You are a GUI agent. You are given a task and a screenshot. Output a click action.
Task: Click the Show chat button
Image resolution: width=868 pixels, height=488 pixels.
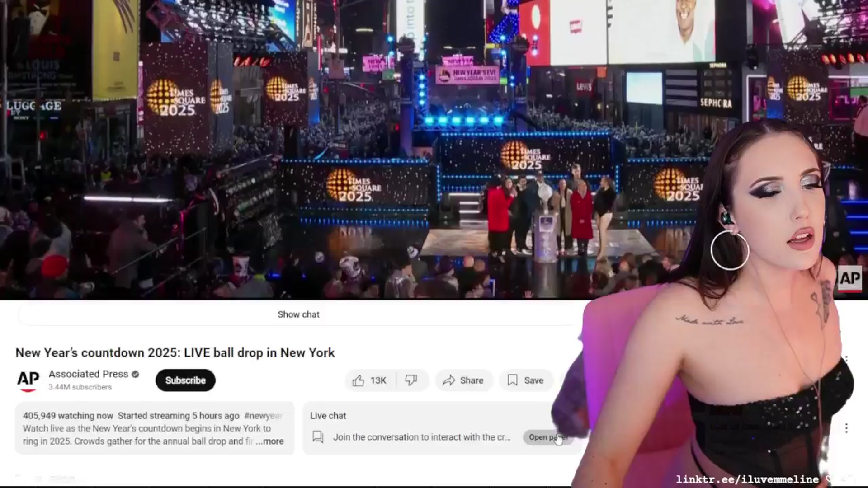[x=298, y=314]
